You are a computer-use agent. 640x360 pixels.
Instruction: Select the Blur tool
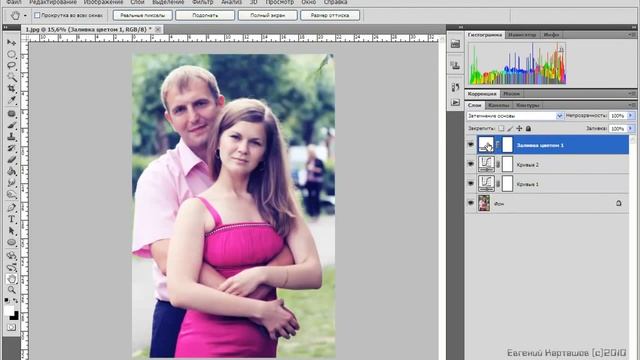pyautogui.click(x=11, y=183)
